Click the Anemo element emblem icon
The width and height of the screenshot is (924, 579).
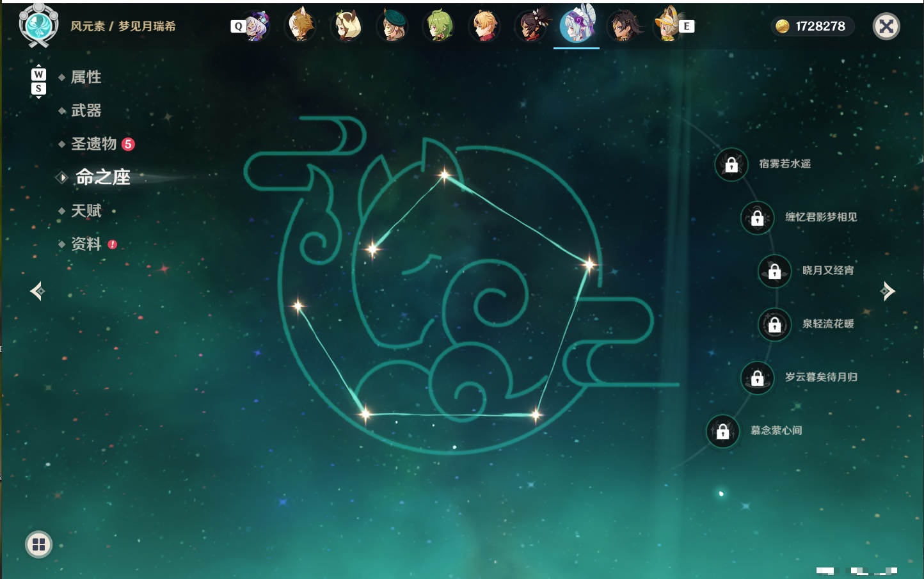click(x=38, y=26)
